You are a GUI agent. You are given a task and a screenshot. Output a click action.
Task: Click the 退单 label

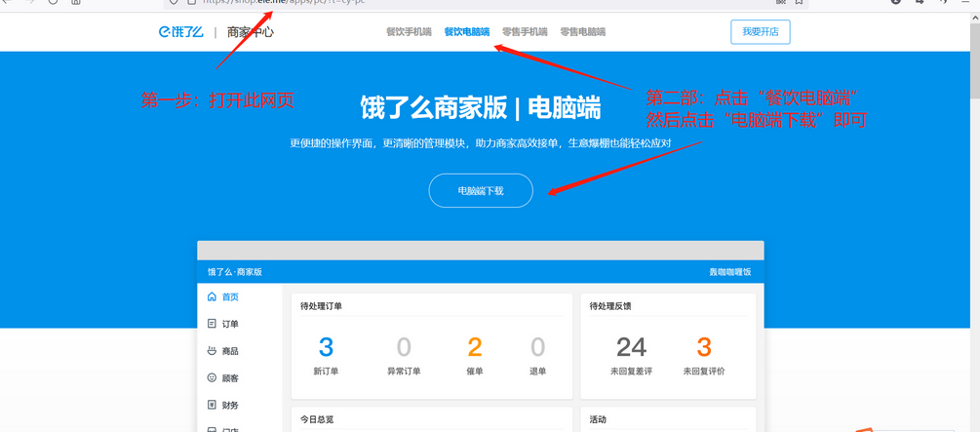(537, 372)
